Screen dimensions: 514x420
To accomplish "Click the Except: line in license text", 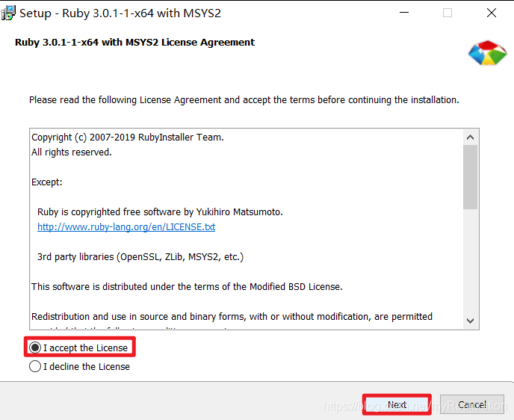I will [47, 182].
